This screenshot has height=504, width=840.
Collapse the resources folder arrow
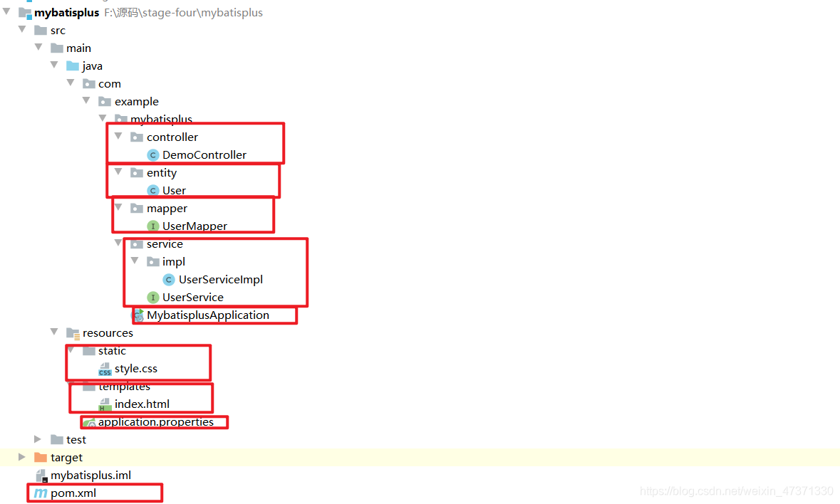tap(54, 332)
